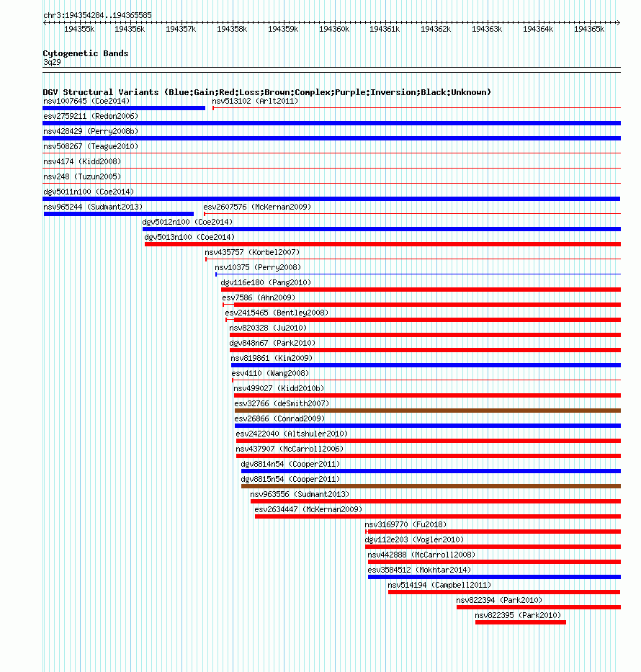Click the brown complex bar of esv32766
The image size is (641, 672).
pos(428,411)
